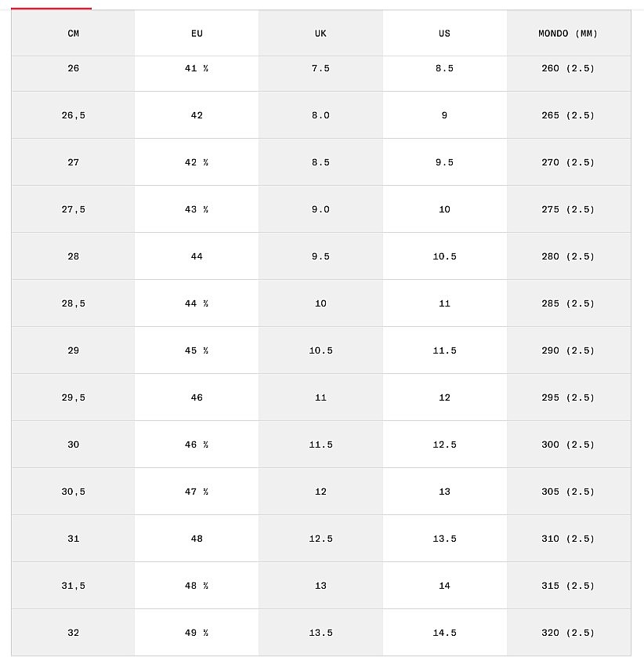Click the US size 14.5 cell
Viewport: 644px width, 657px height.
click(x=444, y=633)
